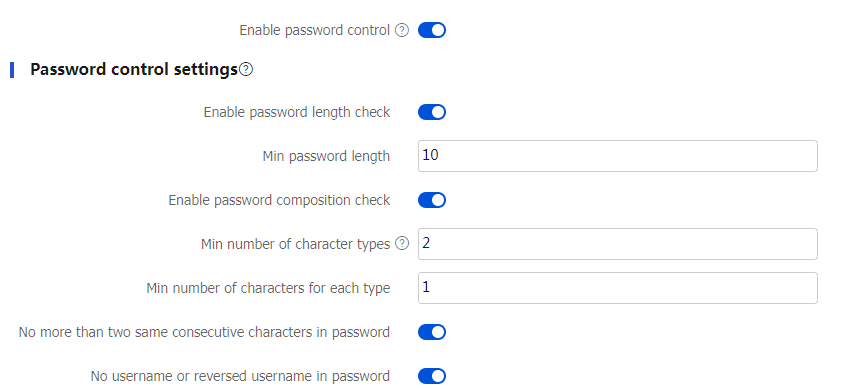Click help icon beside Enable password control

[x=401, y=31]
